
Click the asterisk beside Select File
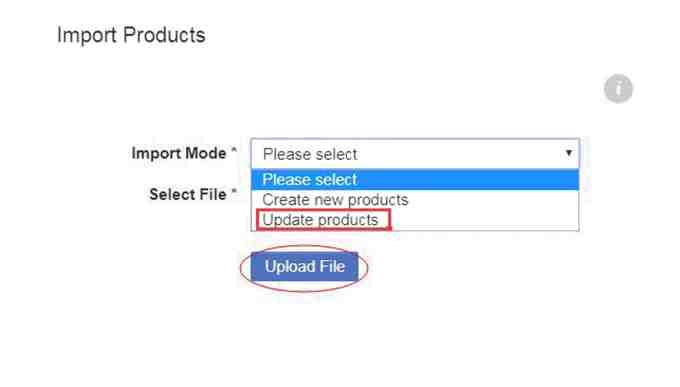pos(234,191)
